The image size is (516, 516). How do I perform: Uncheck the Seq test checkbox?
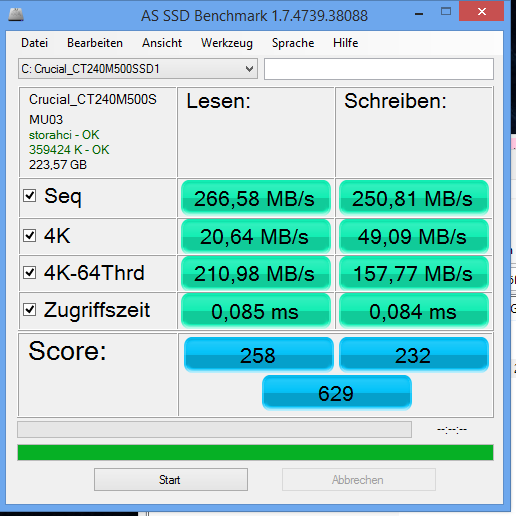(x=30, y=196)
